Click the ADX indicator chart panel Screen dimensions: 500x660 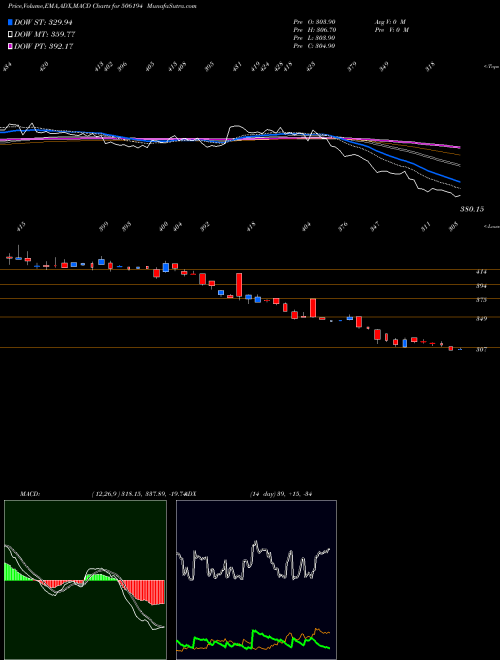click(256, 580)
